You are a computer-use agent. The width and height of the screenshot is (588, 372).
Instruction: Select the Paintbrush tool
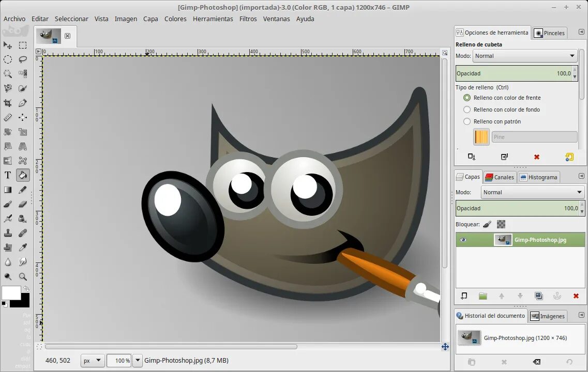8,204
